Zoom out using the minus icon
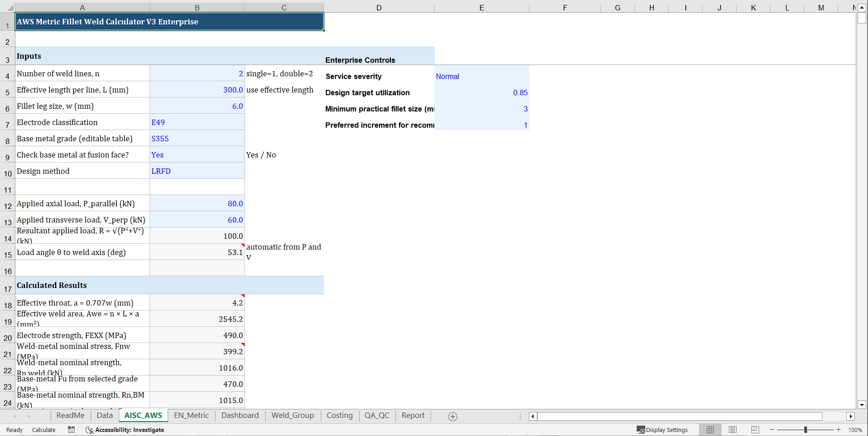The height and width of the screenshot is (436, 868). click(771, 430)
